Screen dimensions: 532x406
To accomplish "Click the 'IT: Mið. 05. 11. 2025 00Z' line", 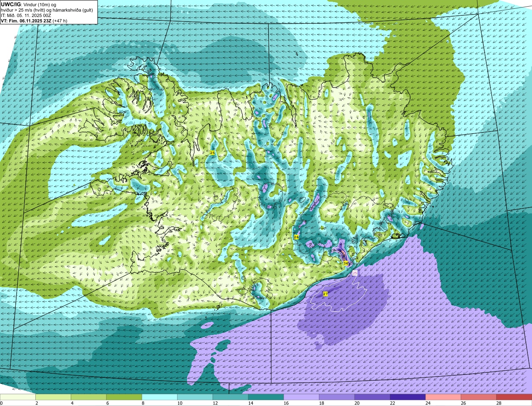I will [x=26, y=15].
